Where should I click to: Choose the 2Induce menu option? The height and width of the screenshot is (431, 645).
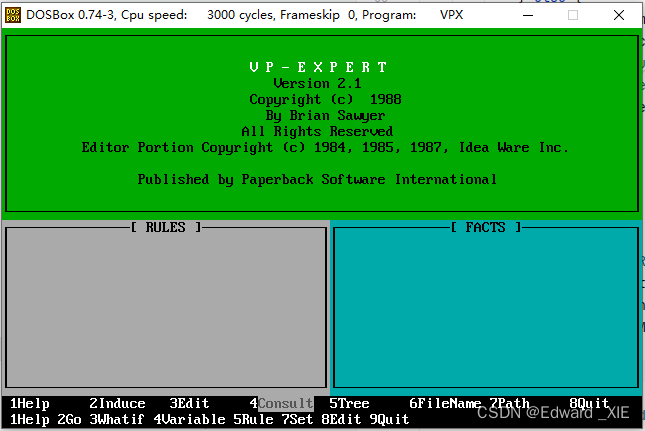(118, 403)
